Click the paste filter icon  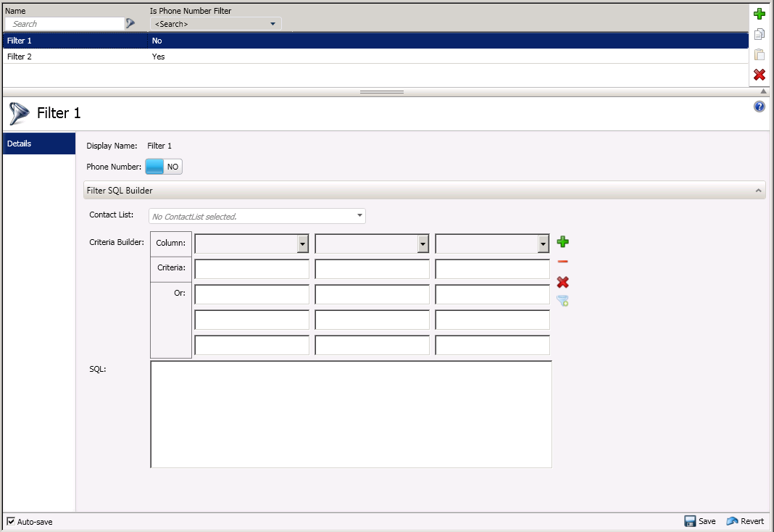760,54
